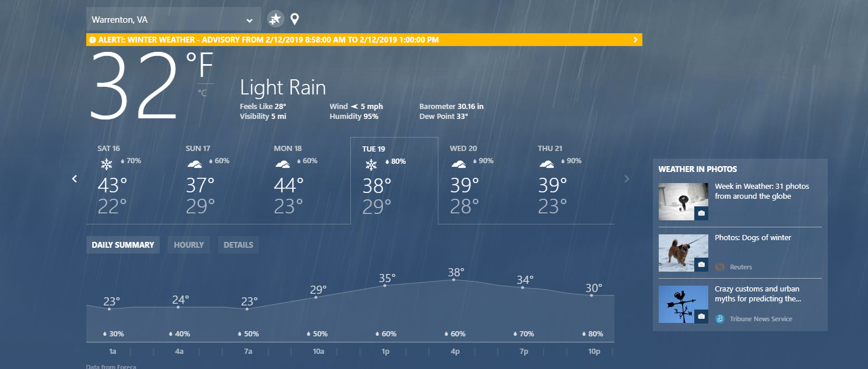Click the snowflake icon for SAT 16
This screenshot has height=369, width=868.
click(106, 164)
